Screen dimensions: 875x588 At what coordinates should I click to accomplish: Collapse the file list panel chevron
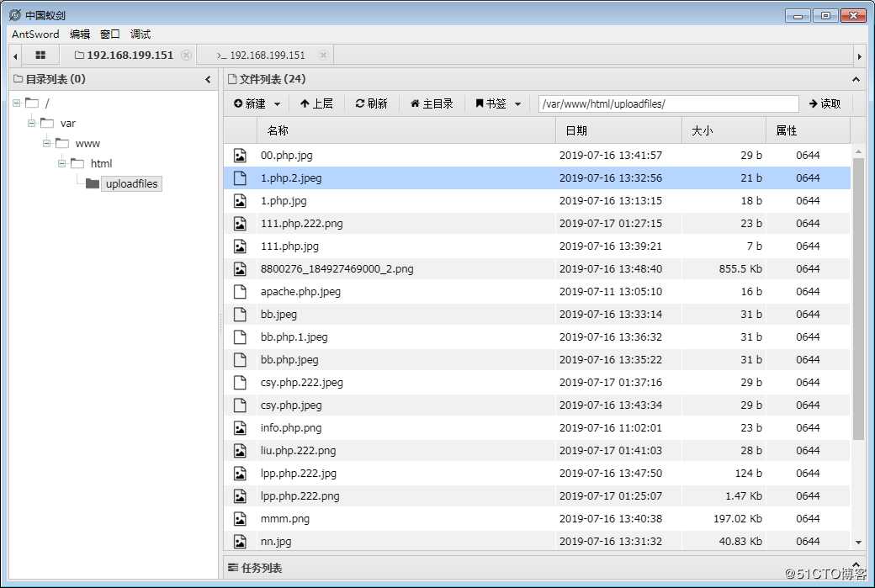(x=856, y=80)
